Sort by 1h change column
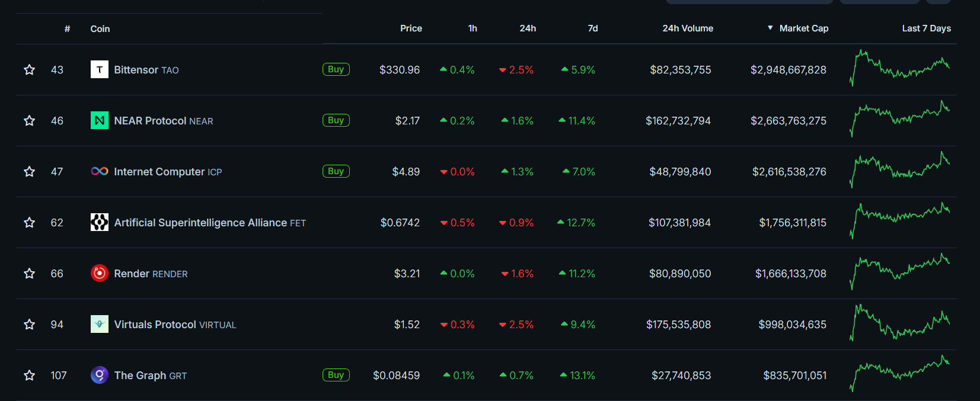This screenshot has height=401, width=980. [x=473, y=28]
